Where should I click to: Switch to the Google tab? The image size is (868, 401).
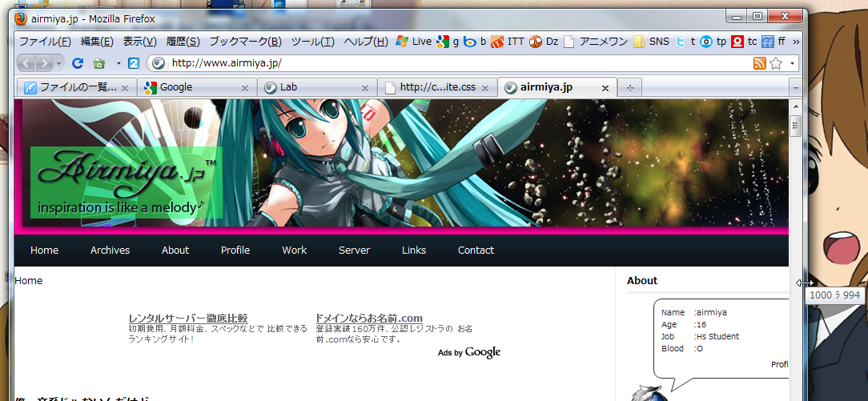pos(197,87)
